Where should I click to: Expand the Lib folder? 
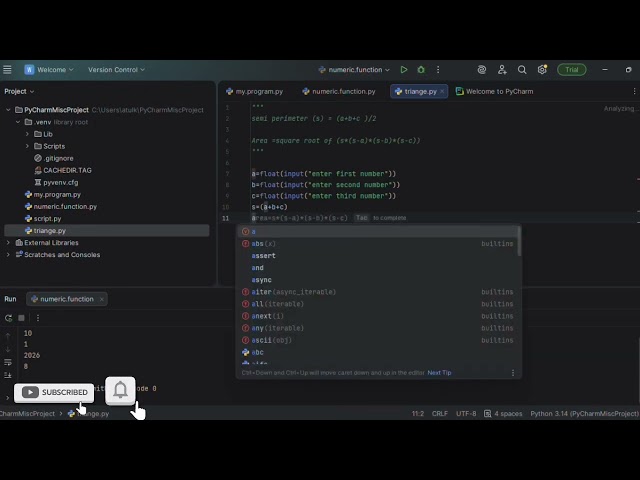click(x=27, y=134)
